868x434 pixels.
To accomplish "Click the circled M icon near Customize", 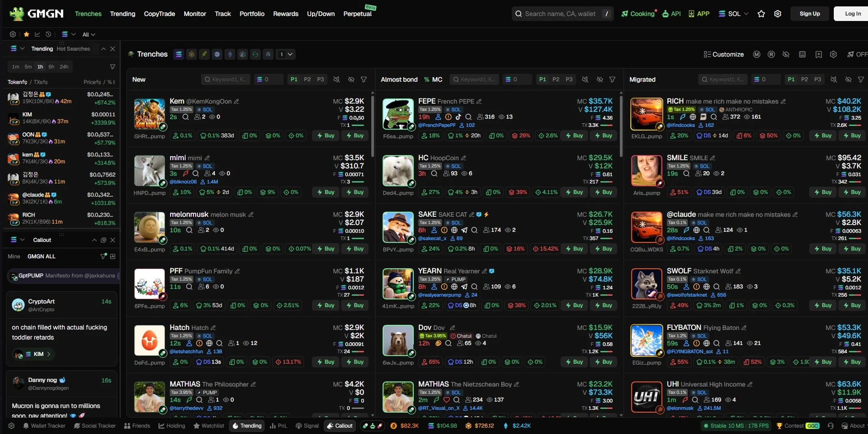I will click(757, 54).
